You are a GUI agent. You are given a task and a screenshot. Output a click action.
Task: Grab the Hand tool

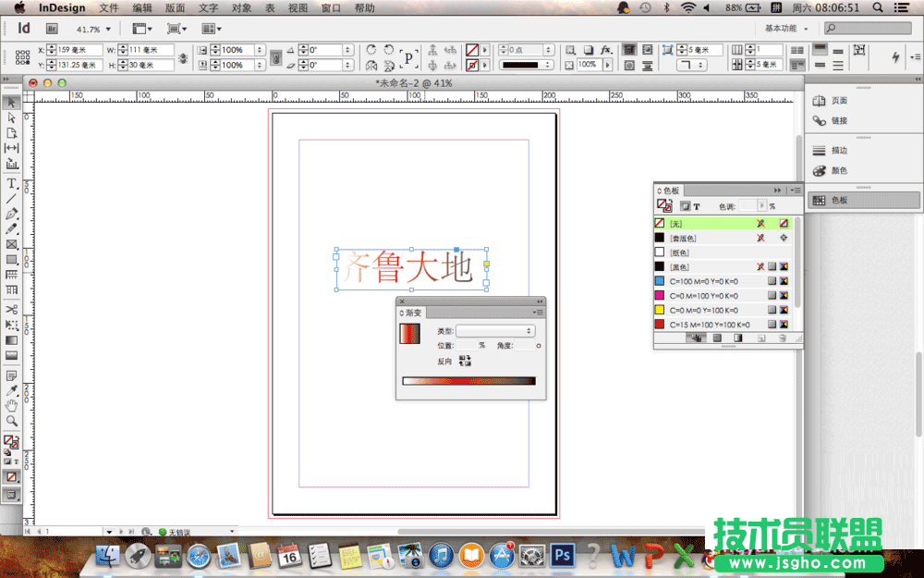coord(11,406)
